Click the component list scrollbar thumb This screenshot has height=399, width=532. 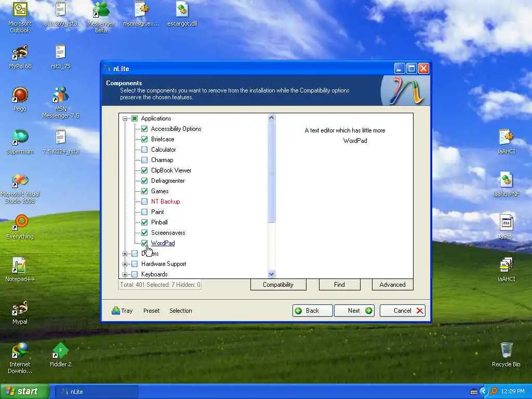pyautogui.click(x=271, y=172)
